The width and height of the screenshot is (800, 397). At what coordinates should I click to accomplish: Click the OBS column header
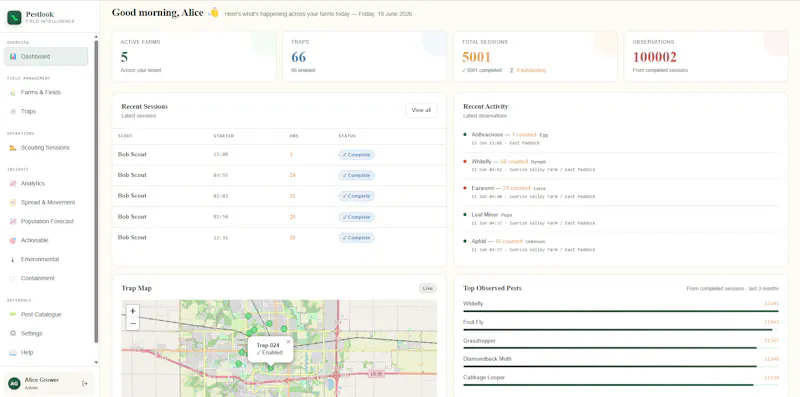click(x=294, y=136)
